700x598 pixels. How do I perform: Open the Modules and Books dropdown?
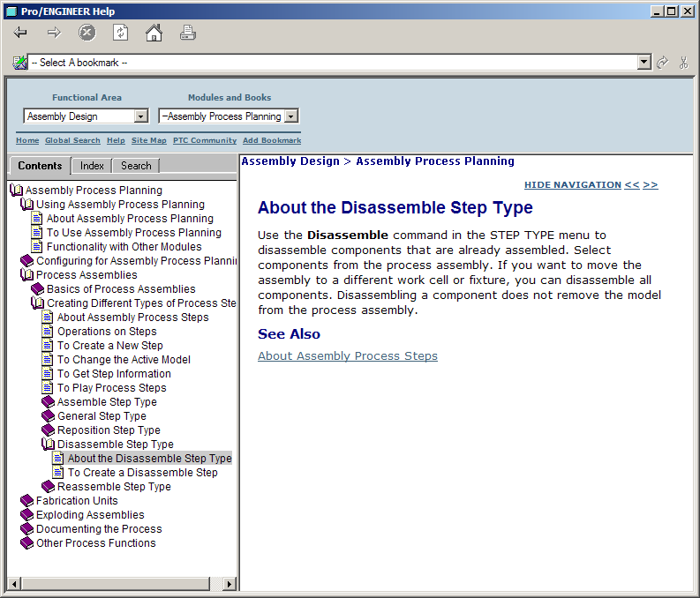291,116
